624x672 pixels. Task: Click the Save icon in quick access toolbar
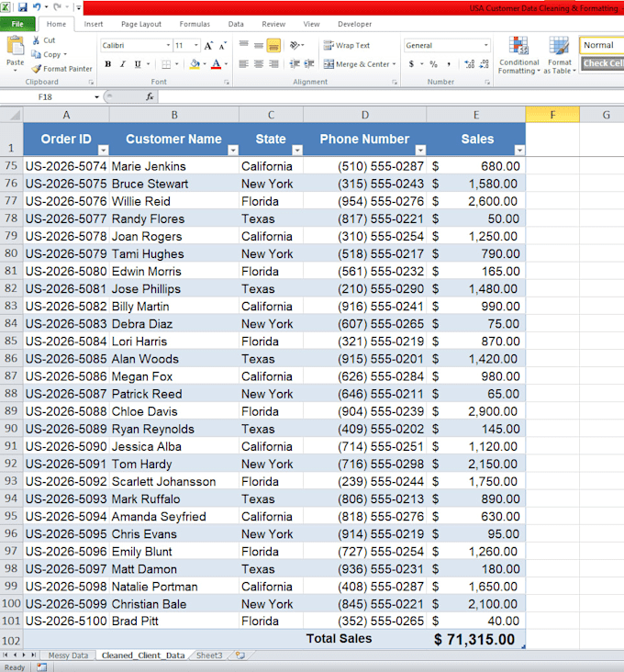(22, 6)
